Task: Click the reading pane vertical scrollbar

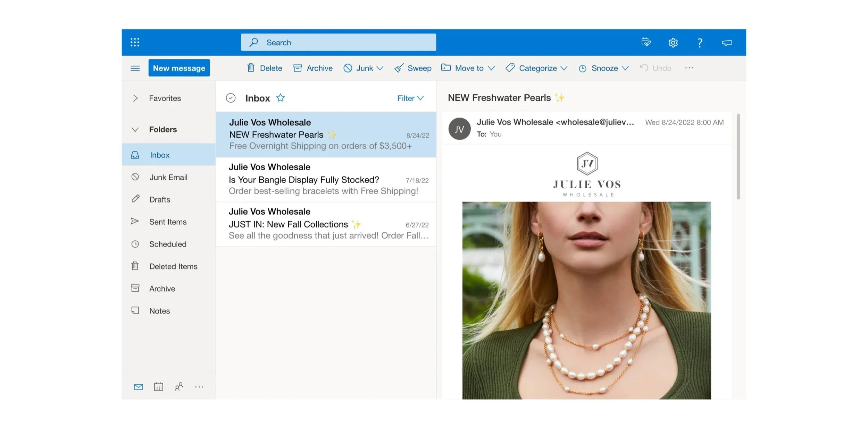Action: coord(738,156)
